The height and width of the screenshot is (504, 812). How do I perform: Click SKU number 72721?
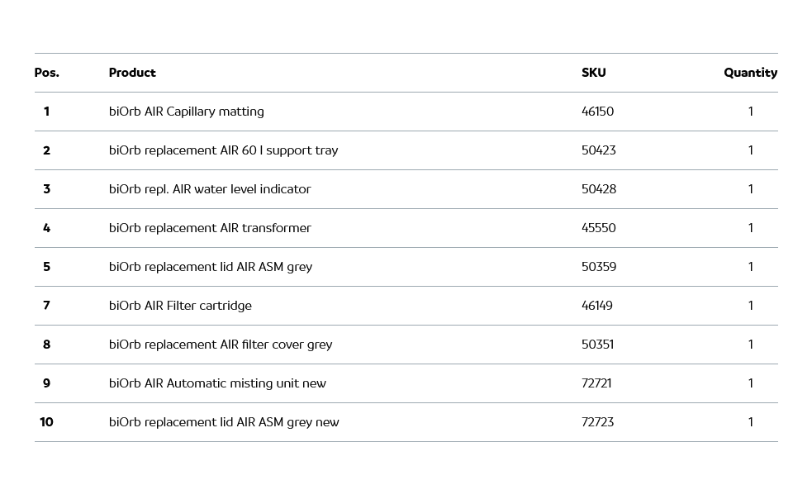coord(596,383)
